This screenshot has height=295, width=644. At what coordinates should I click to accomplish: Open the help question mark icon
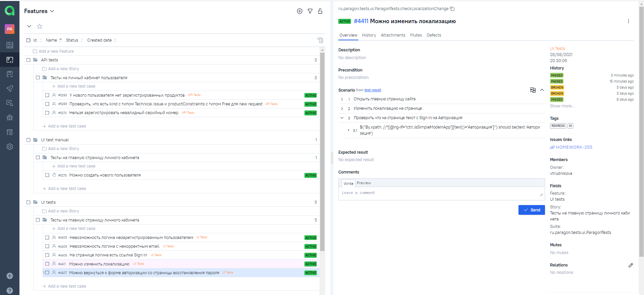pos(10,291)
